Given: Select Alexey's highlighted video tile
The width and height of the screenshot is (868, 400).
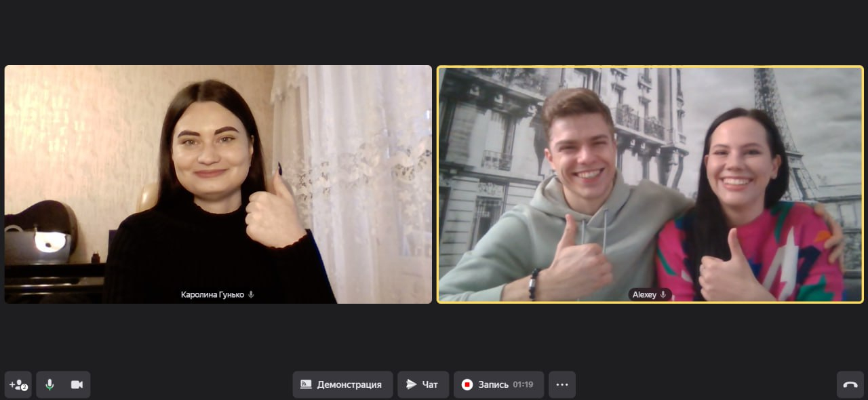Looking at the screenshot, I should click(650, 184).
